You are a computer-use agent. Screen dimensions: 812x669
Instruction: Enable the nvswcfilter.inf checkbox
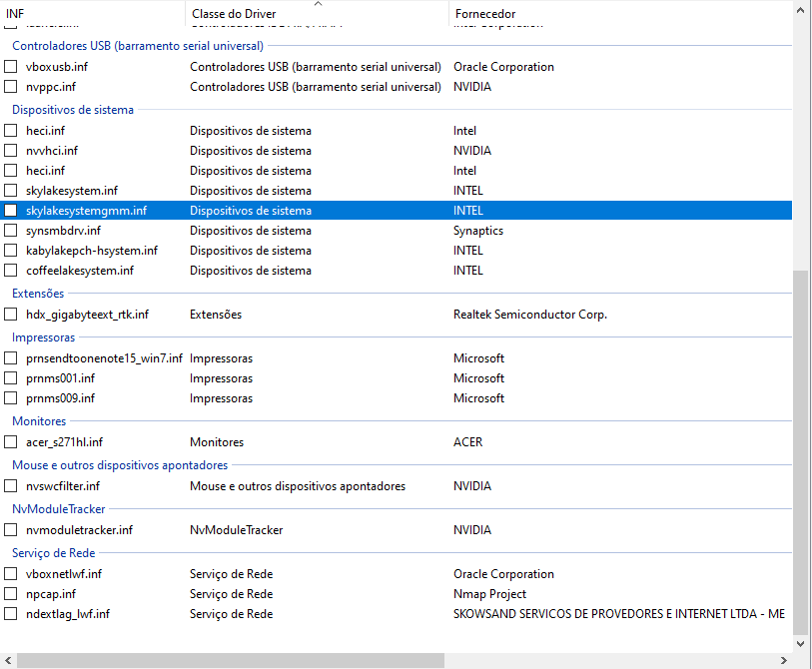pos(10,486)
